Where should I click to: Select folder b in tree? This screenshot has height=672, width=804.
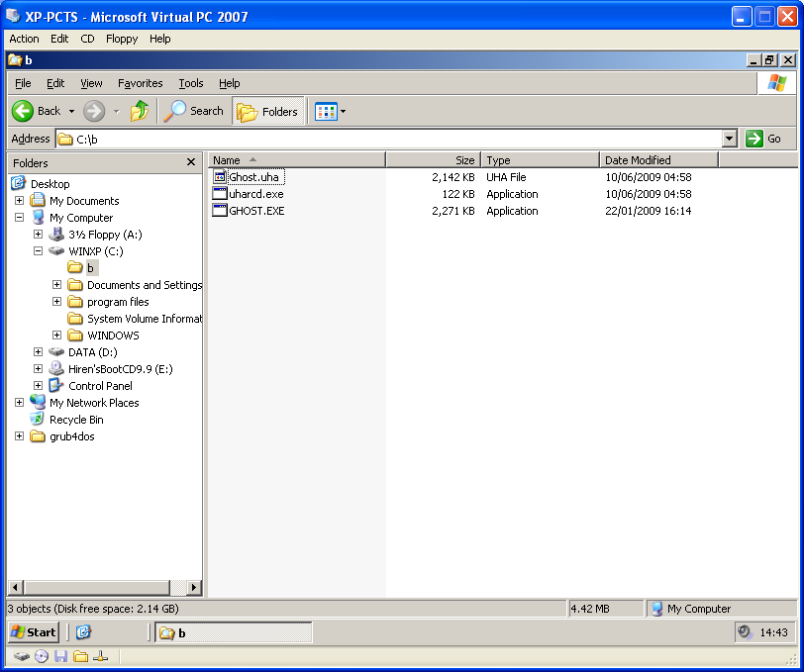tap(90, 268)
